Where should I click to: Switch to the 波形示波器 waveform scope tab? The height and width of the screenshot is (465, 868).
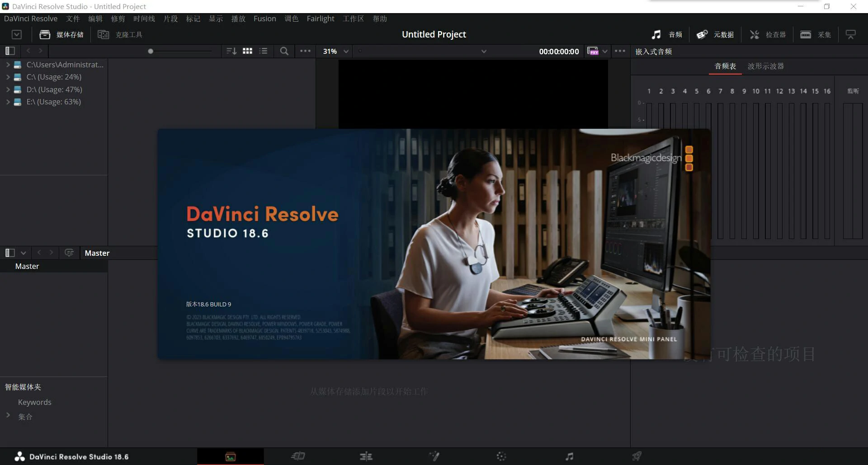[x=766, y=66]
